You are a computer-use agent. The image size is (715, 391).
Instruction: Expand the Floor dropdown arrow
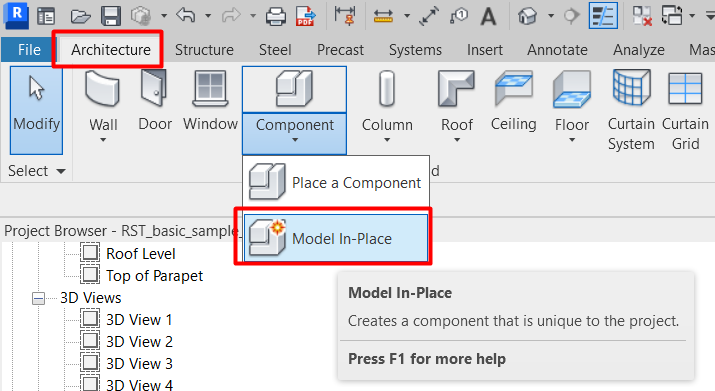pyautogui.click(x=572, y=140)
